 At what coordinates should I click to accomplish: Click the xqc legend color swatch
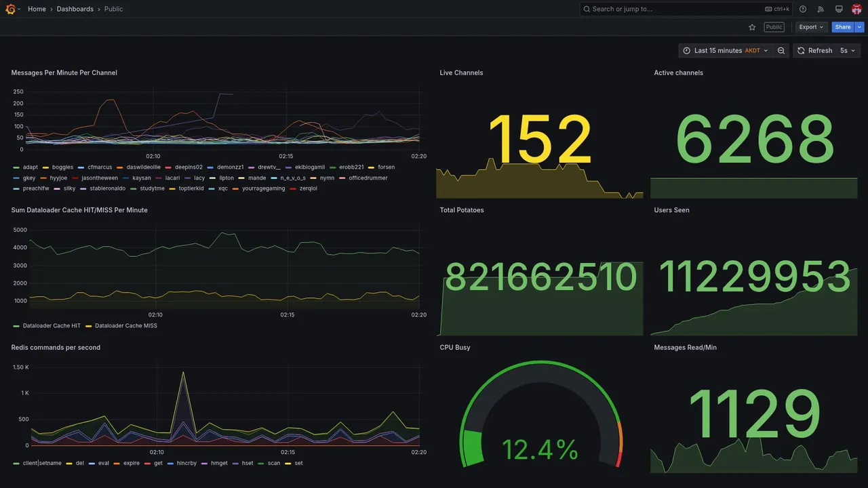(x=212, y=188)
